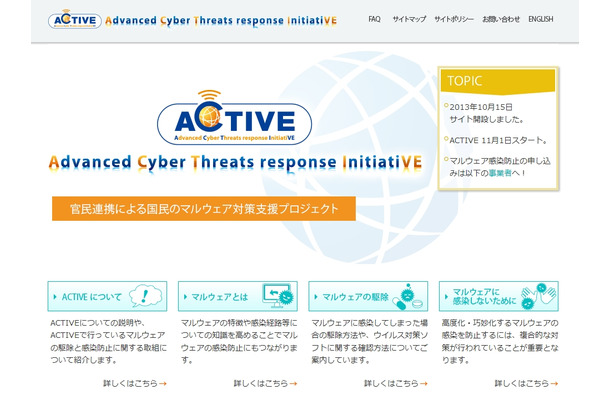Open the マルウェアとは banner
The width and height of the screenshot is (610, 400).
[x=238, y=296]
